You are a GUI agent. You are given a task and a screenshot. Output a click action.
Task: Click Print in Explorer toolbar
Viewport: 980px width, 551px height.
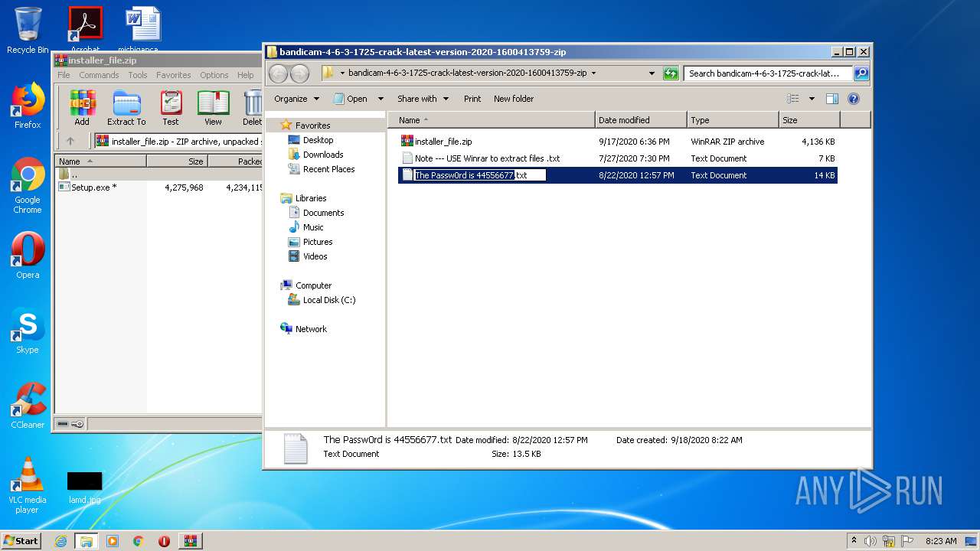[472, 99]
